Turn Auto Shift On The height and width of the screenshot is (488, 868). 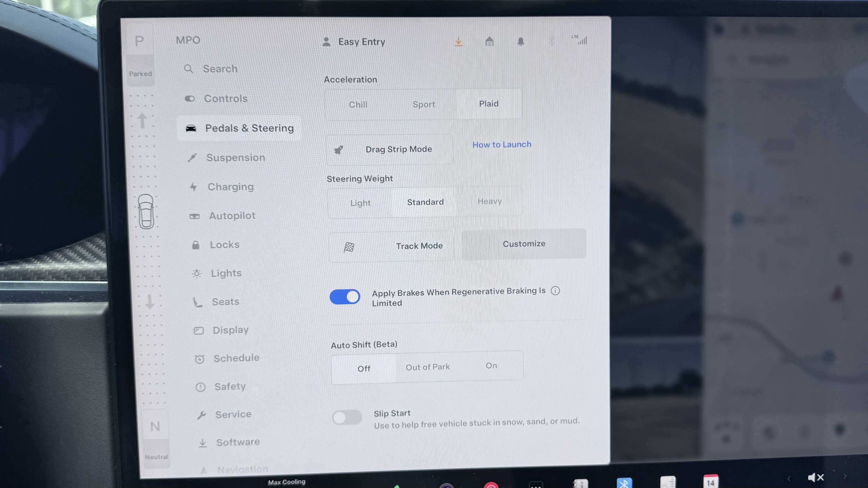click(x=491, y=366)
